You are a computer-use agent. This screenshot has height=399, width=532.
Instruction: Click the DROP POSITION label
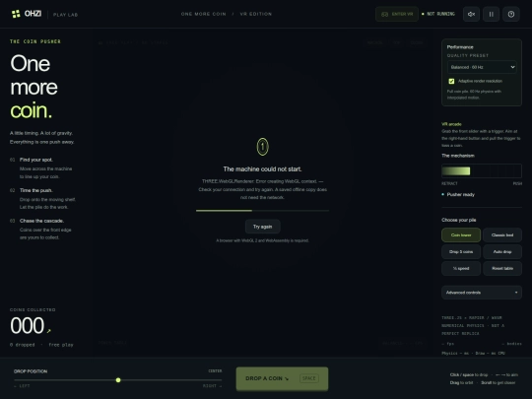pos(31,371)
